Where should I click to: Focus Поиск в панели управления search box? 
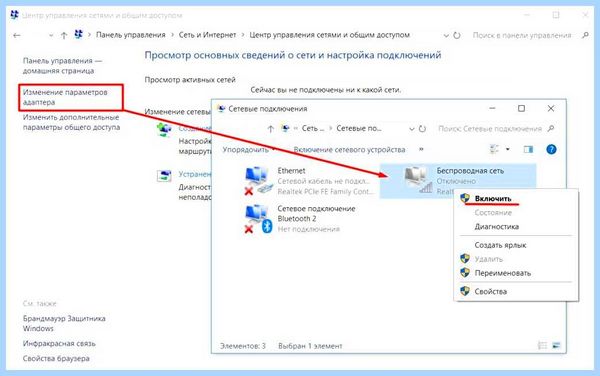point(522,35)
